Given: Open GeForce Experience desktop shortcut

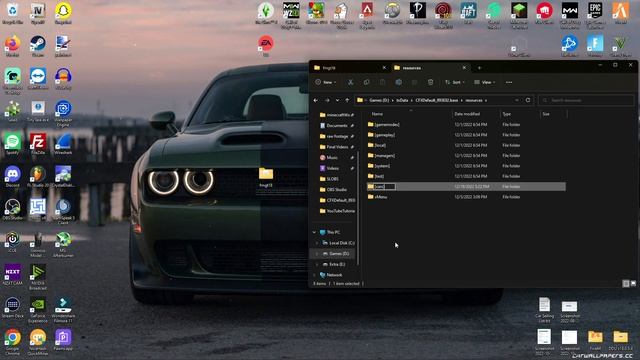Looking at the screenshot, I should [x=38, y=310].
